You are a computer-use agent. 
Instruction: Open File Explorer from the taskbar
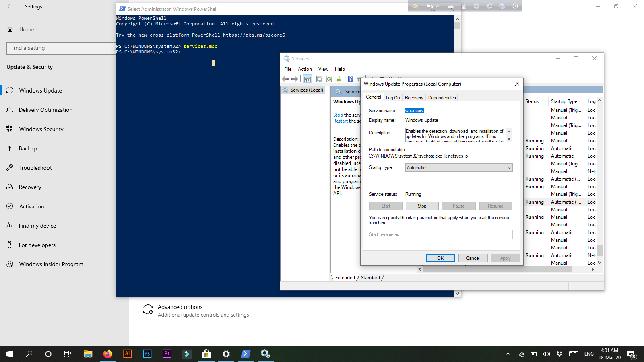[x=88, y=354]
